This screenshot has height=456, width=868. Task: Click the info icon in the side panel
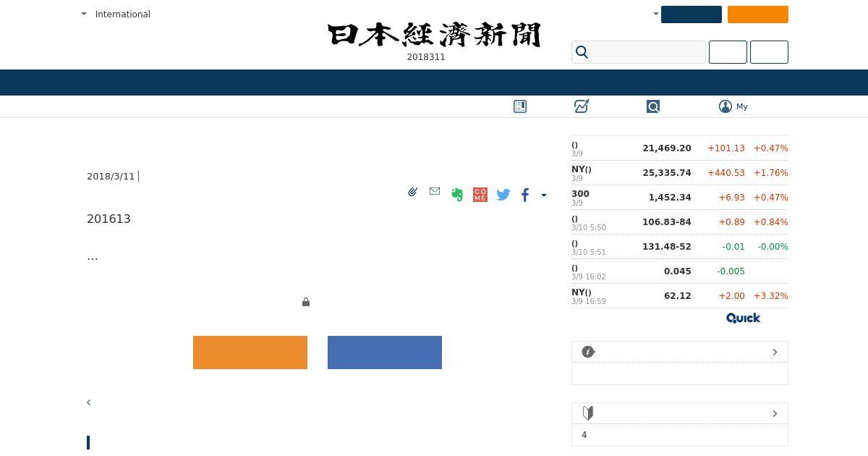coord(588,352)
